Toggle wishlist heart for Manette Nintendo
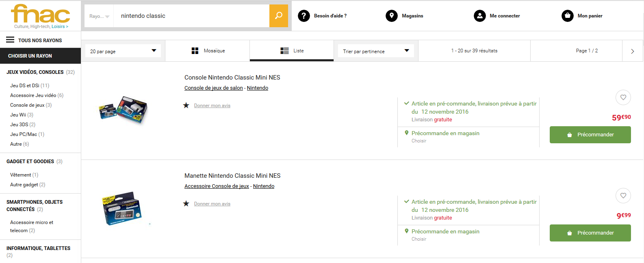This screenshot has width=644, height=263. pyautogui.click(x=623, y=196)
